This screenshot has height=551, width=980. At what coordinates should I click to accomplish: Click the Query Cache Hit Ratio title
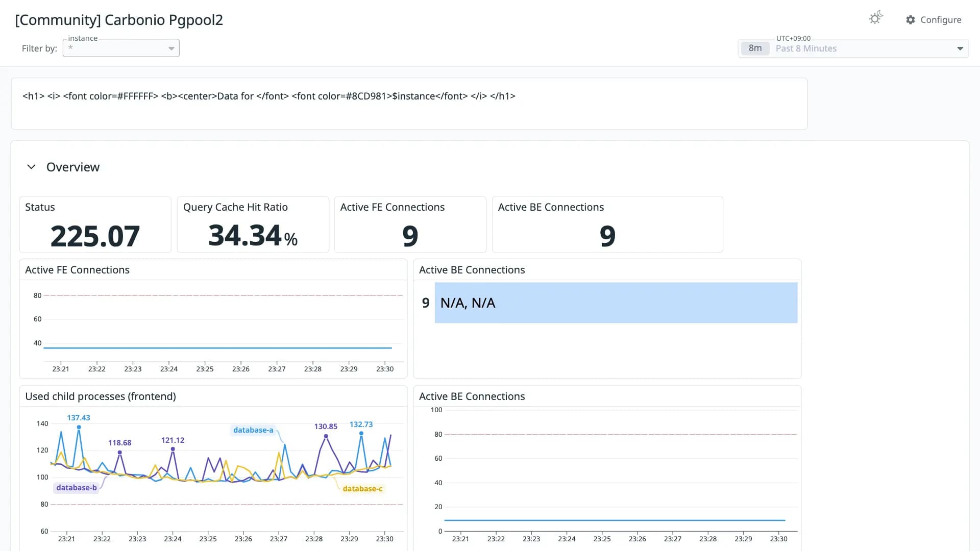pos(235,207)
